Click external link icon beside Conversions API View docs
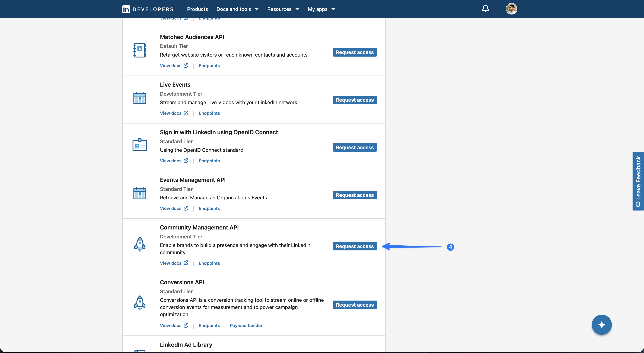 coord(186,325)
